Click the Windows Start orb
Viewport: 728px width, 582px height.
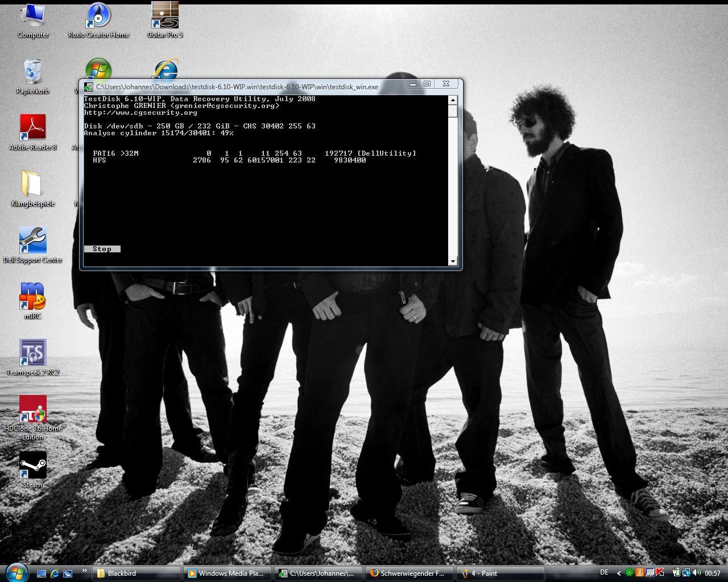coord(15,572)
